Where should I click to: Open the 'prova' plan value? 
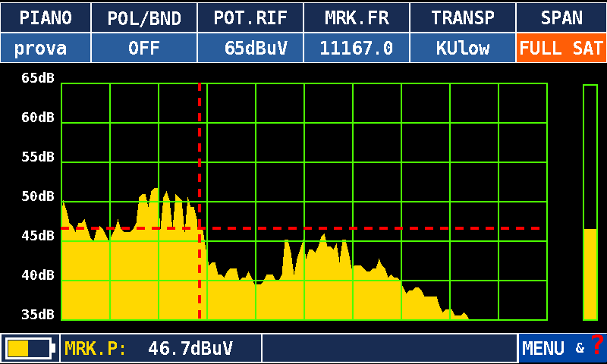tap(46, 48)
